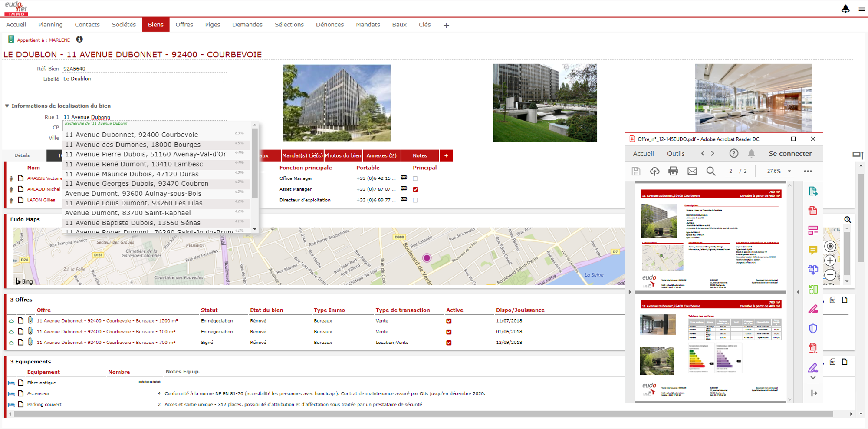Click the Fill & Sign pen in Acrobat sidebar
The height and width of the screenshot is (429, 868).
pyautogui.click(x=813, y=368)
